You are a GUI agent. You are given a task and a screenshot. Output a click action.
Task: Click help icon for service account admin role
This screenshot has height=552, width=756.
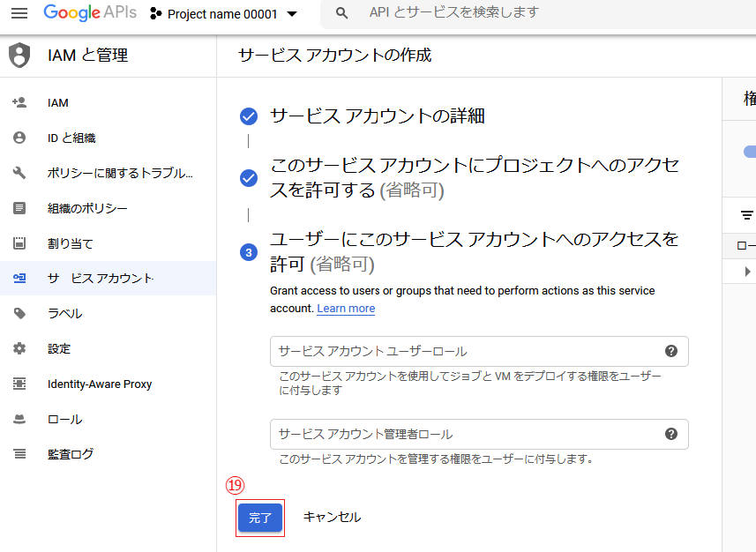click(670, 434)
